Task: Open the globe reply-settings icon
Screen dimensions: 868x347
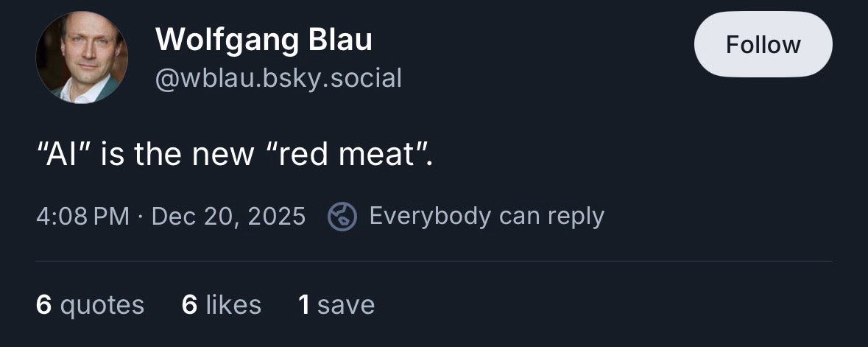Action: click(x=342, y=217)
